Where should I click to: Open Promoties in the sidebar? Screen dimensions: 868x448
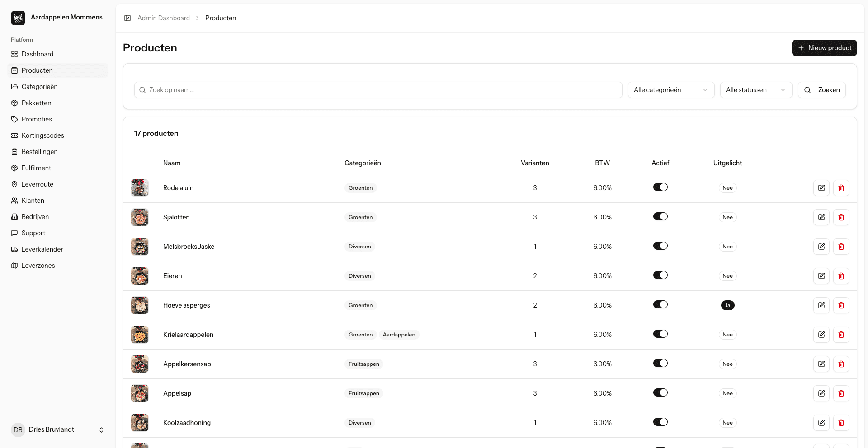point(58,119)
